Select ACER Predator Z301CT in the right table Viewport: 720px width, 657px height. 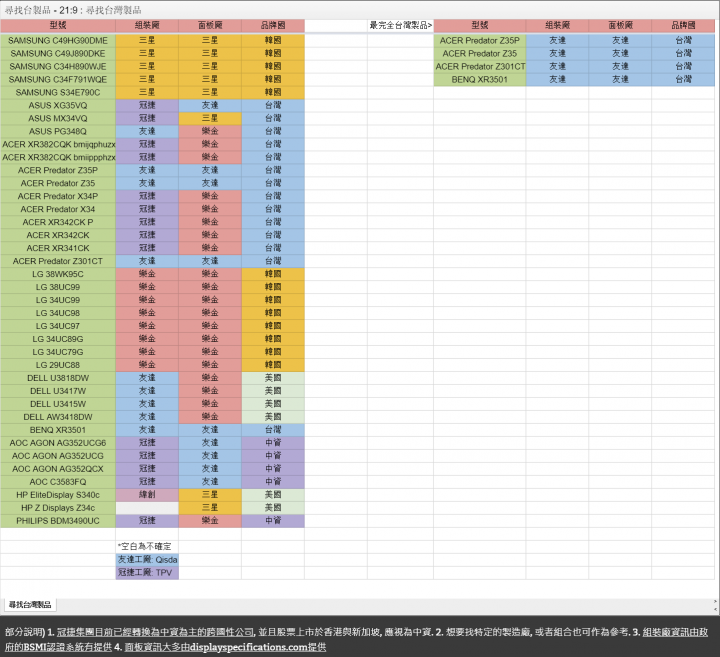click(x=480, y=67)
